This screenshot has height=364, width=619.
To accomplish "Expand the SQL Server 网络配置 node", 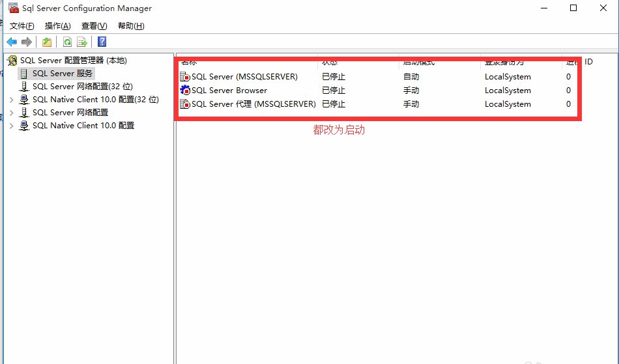I will [12, 113].
